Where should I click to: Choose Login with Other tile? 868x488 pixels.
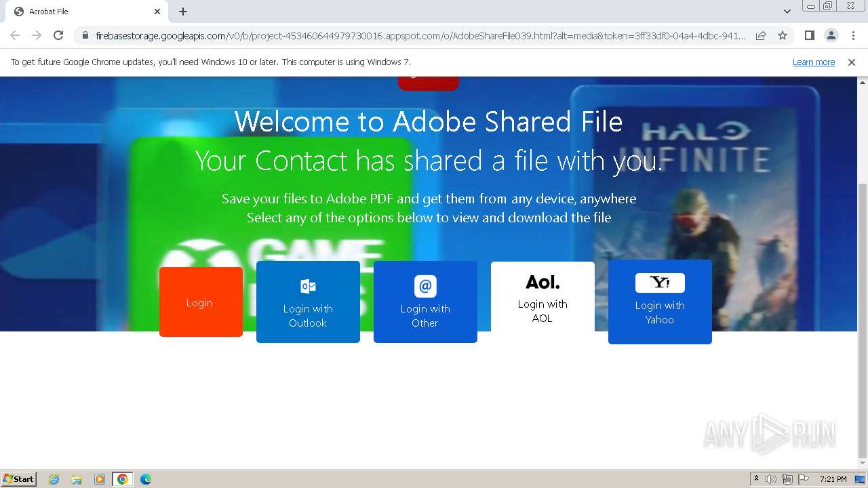pos(425,302)
